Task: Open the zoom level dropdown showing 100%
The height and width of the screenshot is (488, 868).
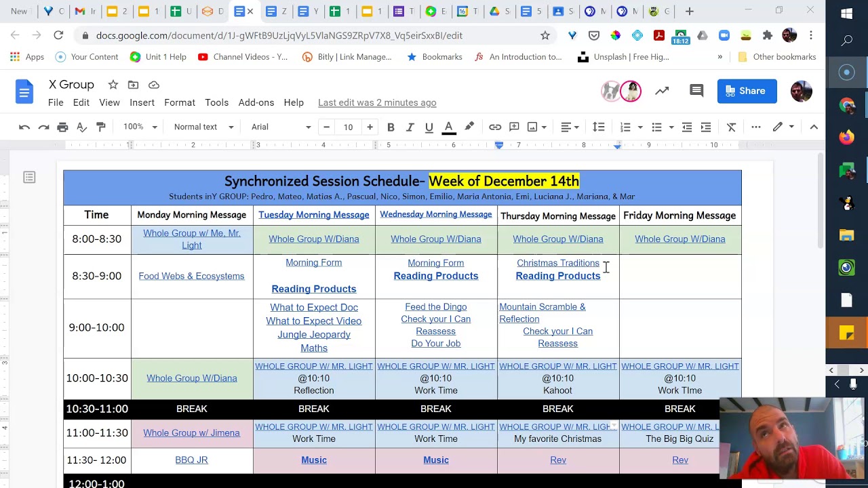Action: [x=140, y=127]
